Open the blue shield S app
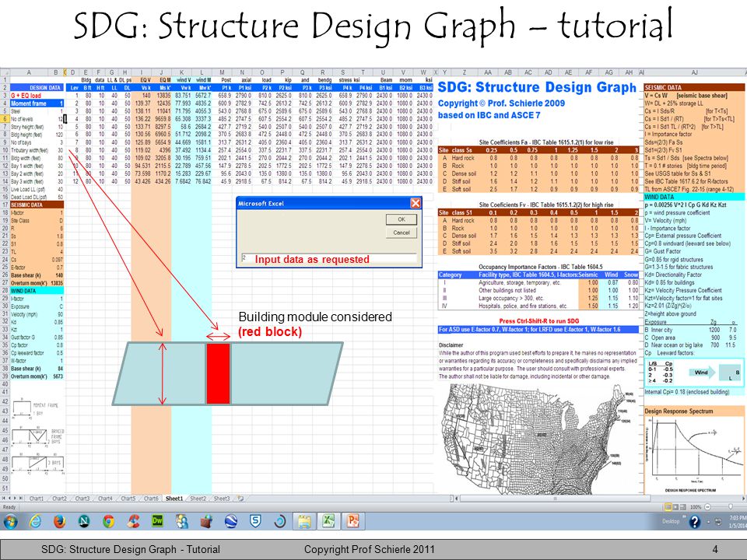Viewport: 747px width, 560px height. (256, 521)
